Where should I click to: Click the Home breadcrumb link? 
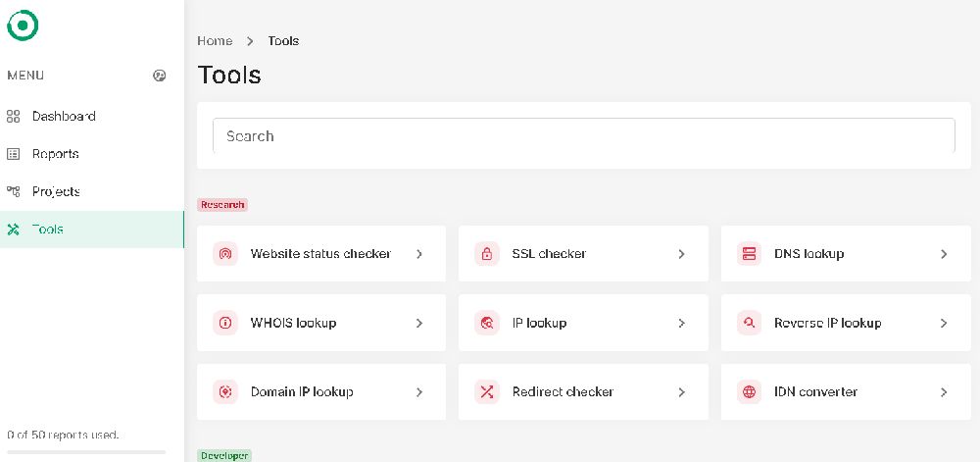[215, 41]
